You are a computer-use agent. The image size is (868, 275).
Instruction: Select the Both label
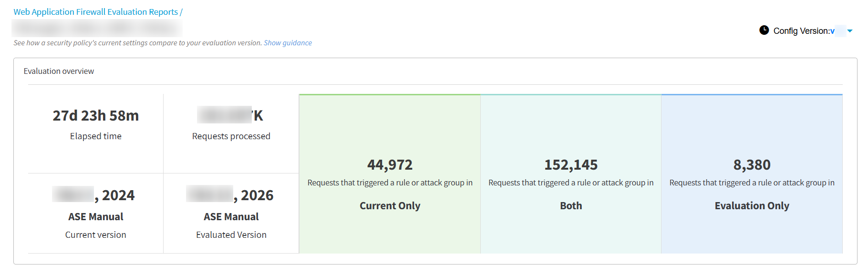pos(570,206)
